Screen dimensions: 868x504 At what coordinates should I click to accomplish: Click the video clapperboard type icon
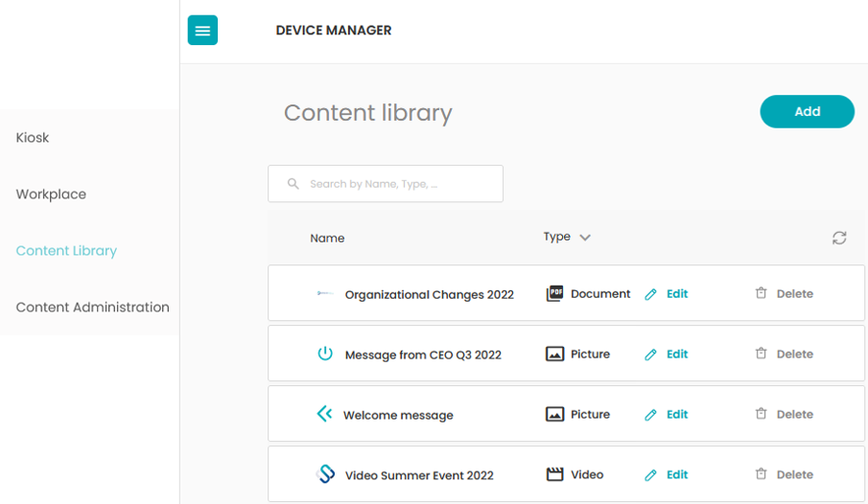pos(554,474)
